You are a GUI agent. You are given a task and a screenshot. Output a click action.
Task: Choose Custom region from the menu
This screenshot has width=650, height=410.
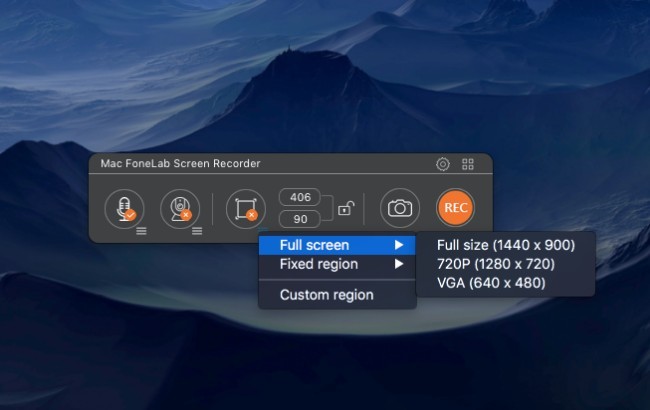point(337,295)
